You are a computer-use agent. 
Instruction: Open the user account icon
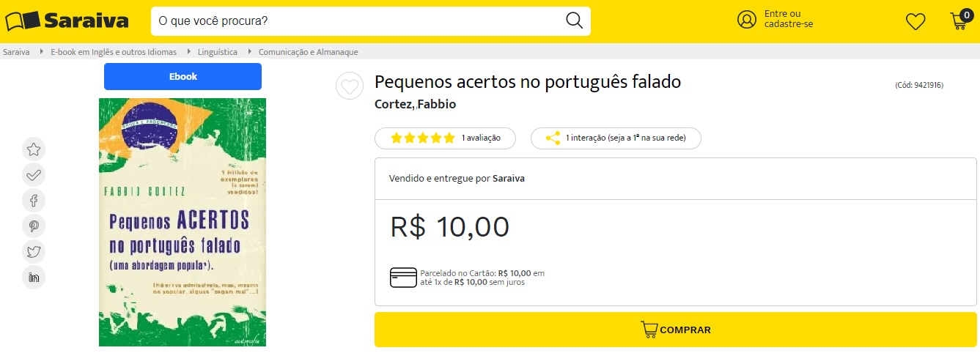[x=746, y=20]
